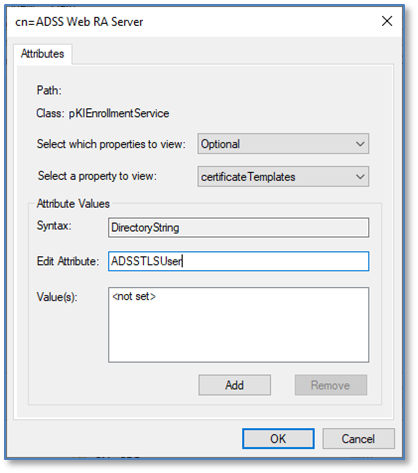Open the certificateTemplates property dropdown
This screenshot has height=473, width=418.
tap(283, 176)
